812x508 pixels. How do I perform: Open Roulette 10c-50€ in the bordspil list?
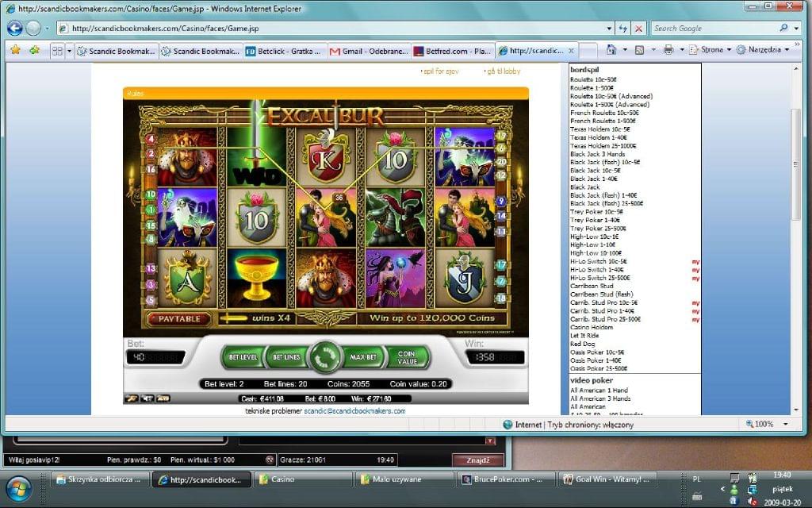pyautogui.click(x=593, y=80)
